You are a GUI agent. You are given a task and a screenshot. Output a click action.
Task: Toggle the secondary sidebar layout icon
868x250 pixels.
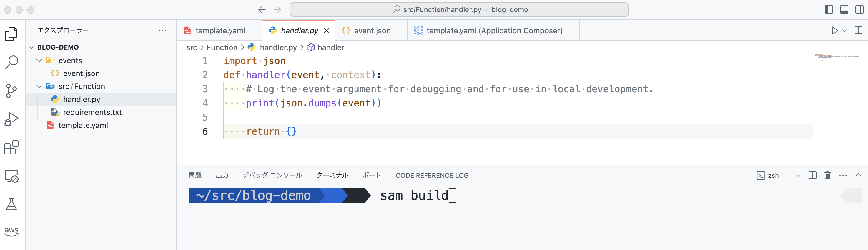[x=859, y=10]
